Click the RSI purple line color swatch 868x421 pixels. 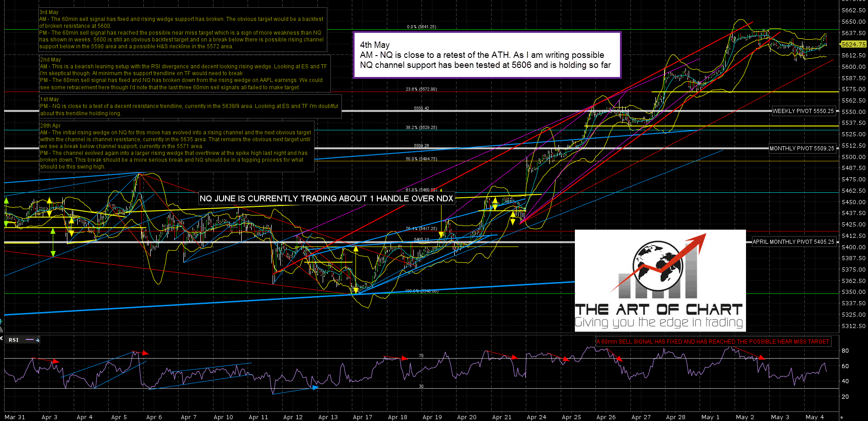pos(30,340)
